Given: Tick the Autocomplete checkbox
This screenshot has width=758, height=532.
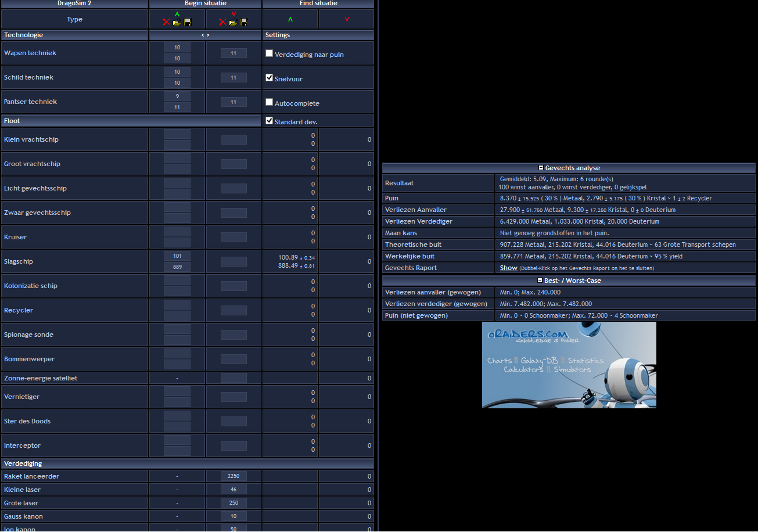Looking at the screenshot, I should point(269,102).
